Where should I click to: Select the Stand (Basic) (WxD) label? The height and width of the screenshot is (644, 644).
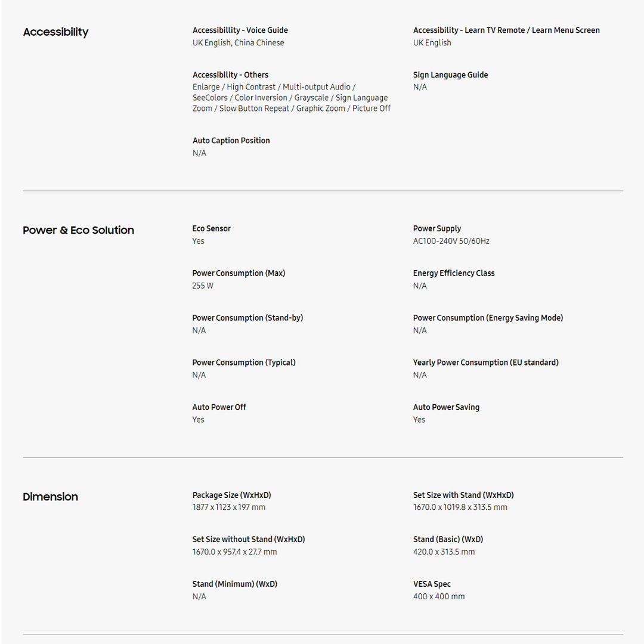(x=448, y=539)
